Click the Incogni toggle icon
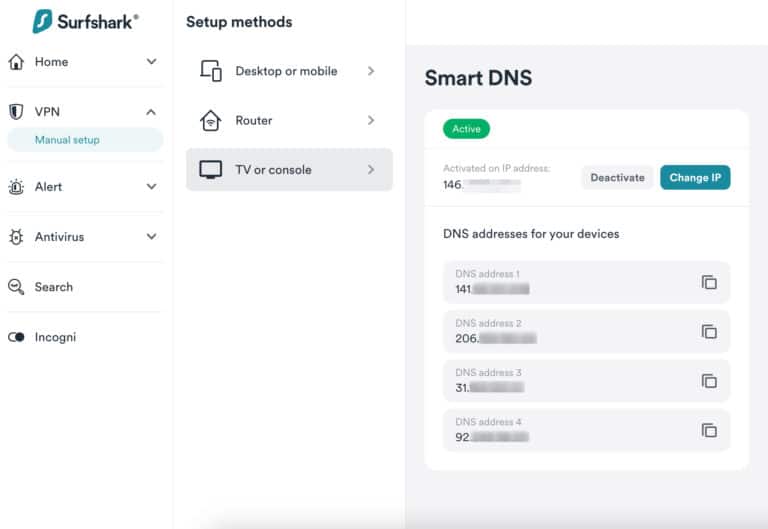Image resolution: width=768 pixels, height=529 pixels. (16, 338)
